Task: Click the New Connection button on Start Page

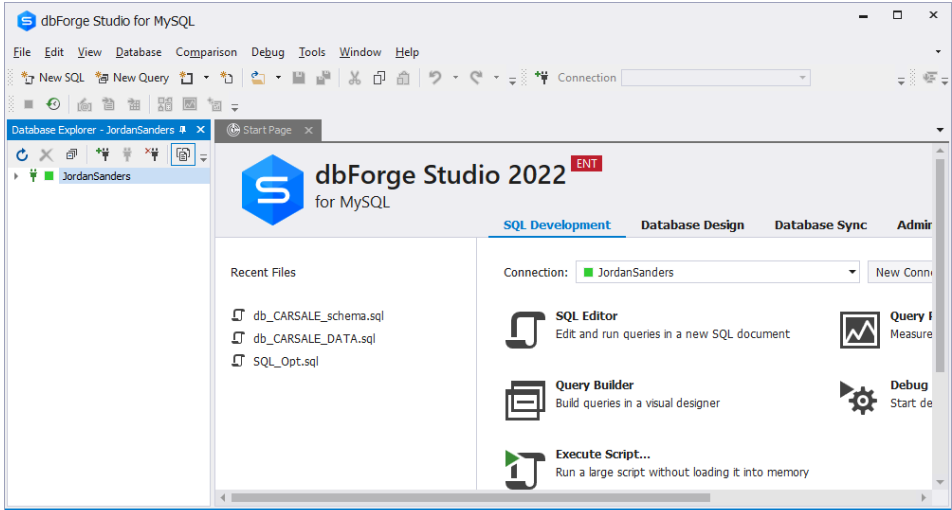Action: pos(900,272)
